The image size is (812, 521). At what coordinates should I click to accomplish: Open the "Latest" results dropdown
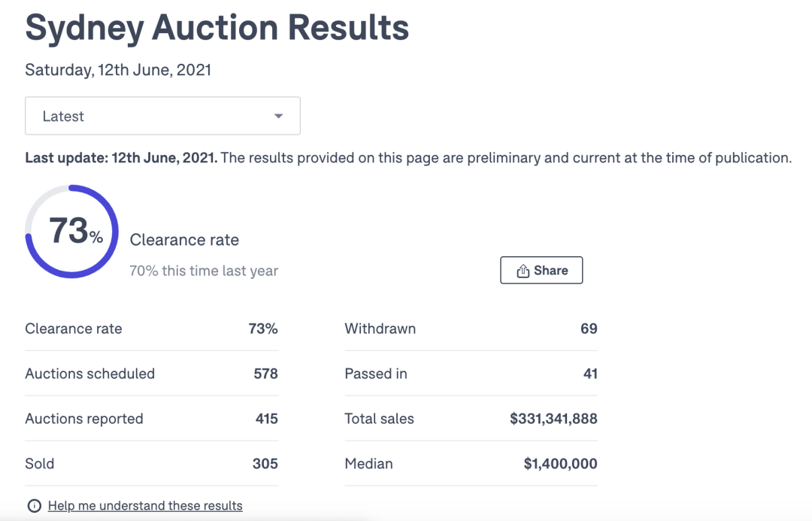(x=162, y=116)
